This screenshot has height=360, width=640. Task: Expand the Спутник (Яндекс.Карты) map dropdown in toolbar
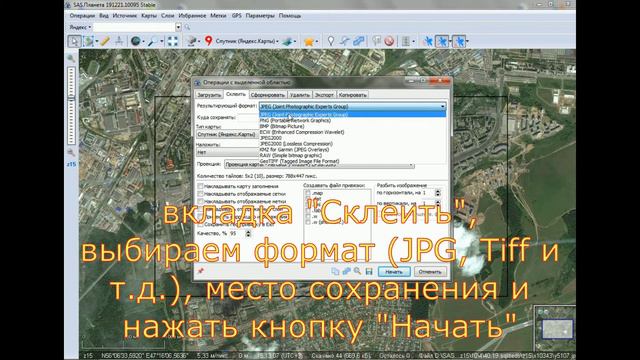(278, 41)
